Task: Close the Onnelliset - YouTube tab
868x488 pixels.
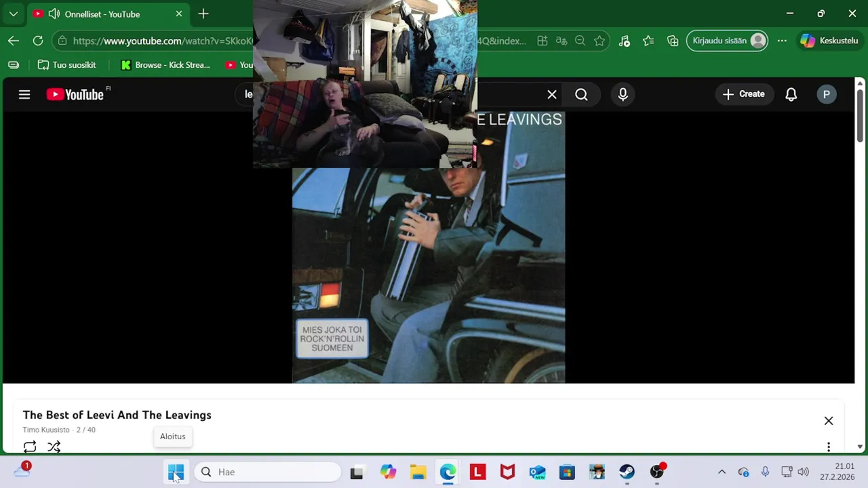Action: (x=179, y=14)
